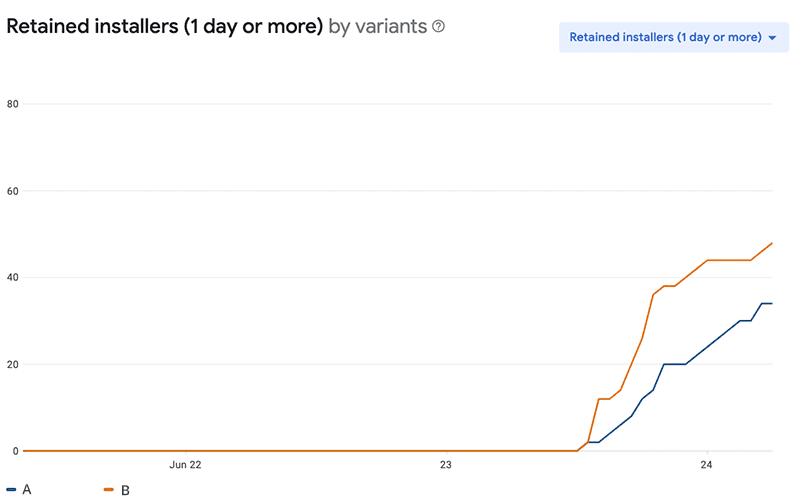Click the 20 value on the y-axis
This screenshot has height=500, width=800.
click(x=13, y=364)
